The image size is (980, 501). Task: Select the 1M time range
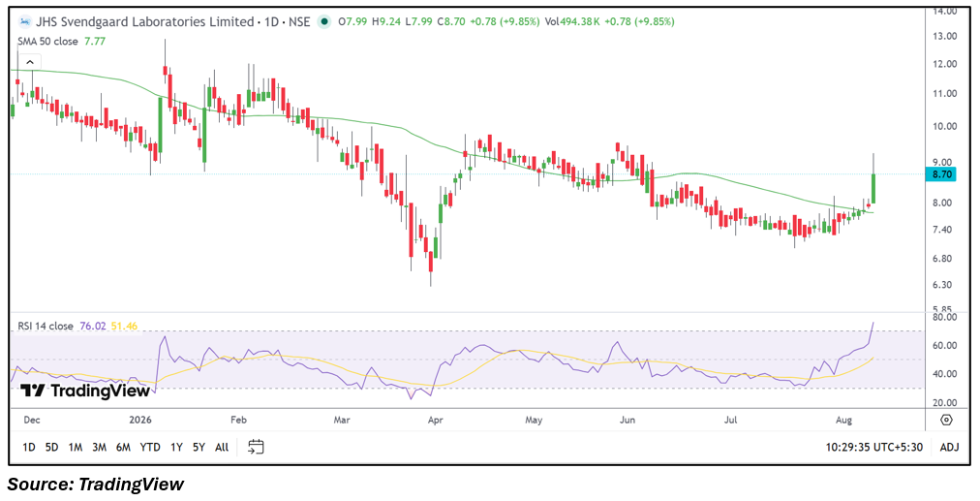click(x=75, y=447)
